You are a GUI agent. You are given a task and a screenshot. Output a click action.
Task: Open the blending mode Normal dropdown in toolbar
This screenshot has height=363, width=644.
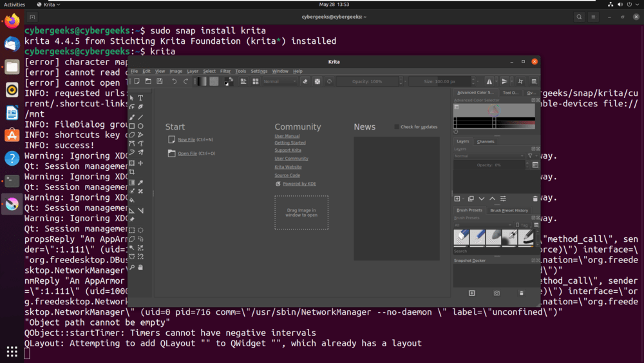pyautogui.click(x=279, y=81)
